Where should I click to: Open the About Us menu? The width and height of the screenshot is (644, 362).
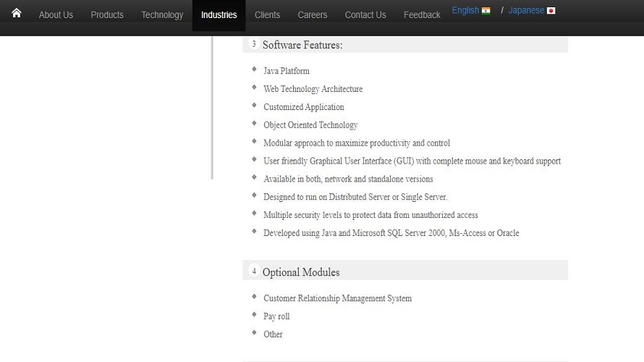point(56,14)
